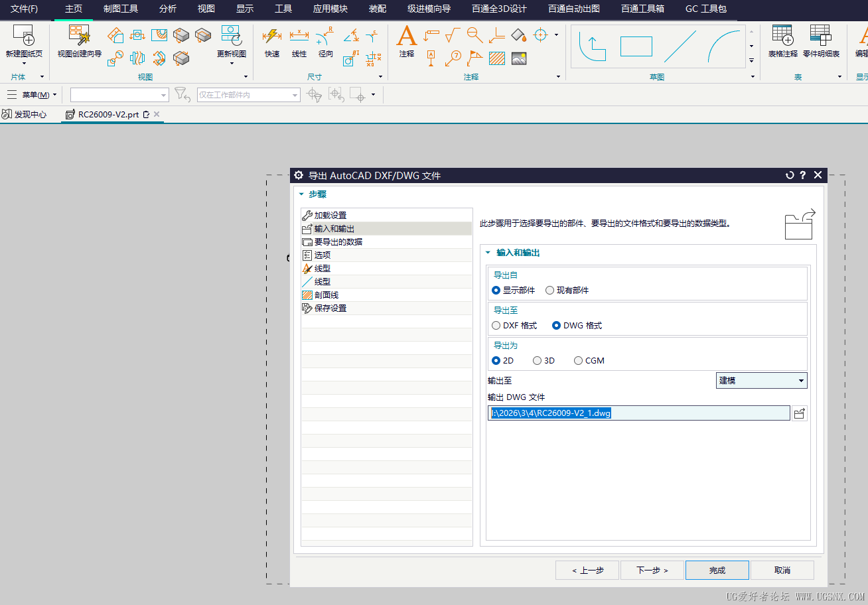Switch to the 分析 ribbon tab
The height and width of the screenshot is (605, 868).
point(168,9)
